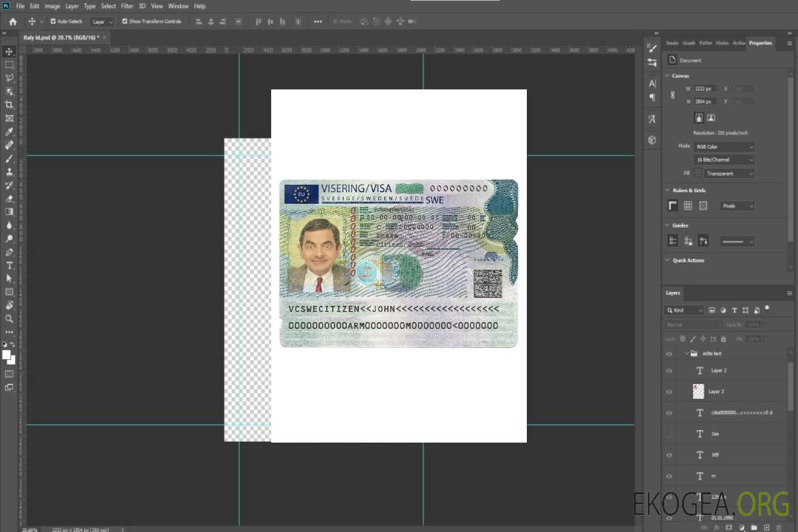The width and height of the screenshot is (798, 532).
Task: Open the Properties panel options menu
Action: pyautogui.click(x=789, y=44)
